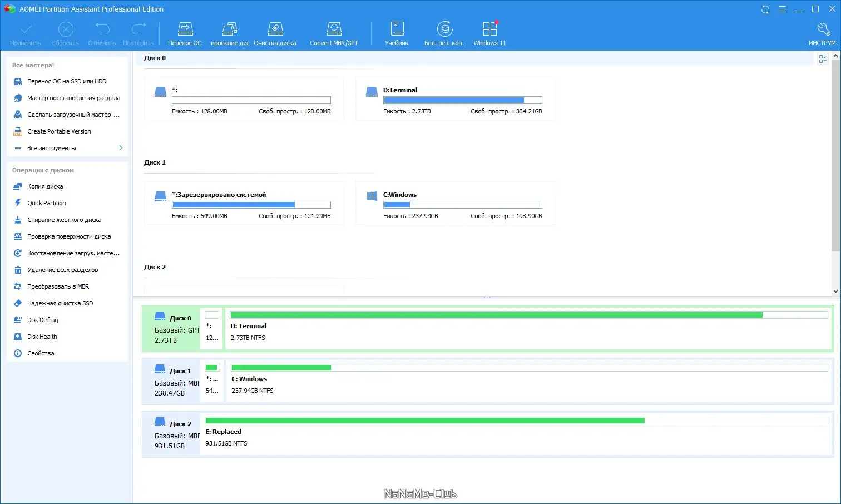Select the C:Windows partition card
Image resolution: width=841 pixels, height=504 pixels.
point(456,203)
